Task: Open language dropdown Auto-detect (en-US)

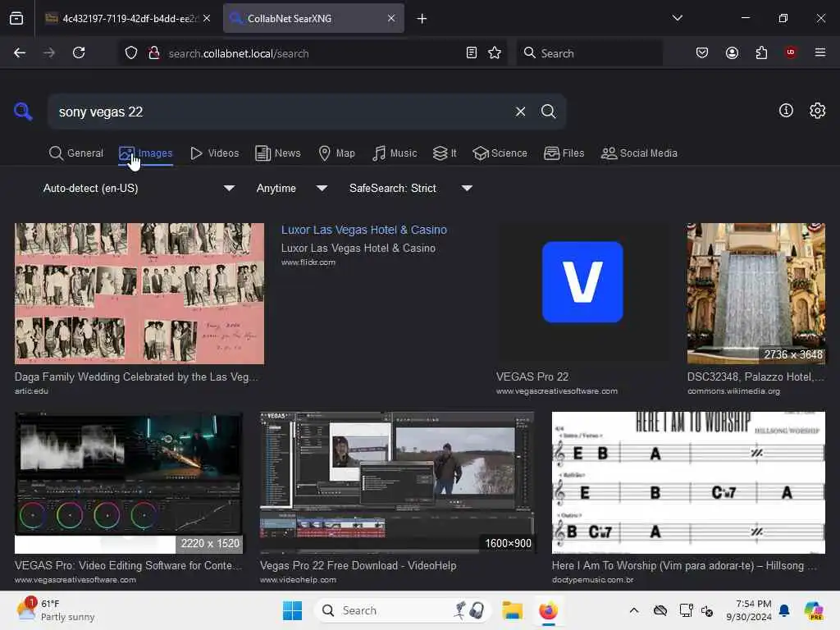Action: point(139,188)
